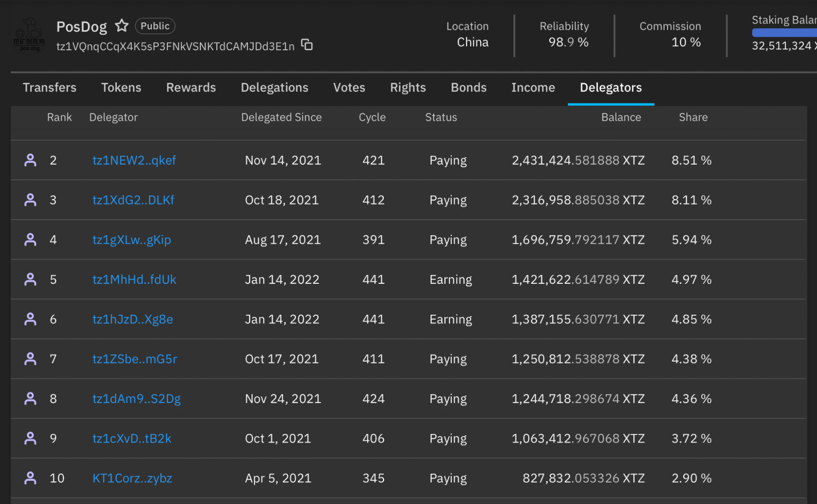Select the Bonds tab

pos(468,87)
